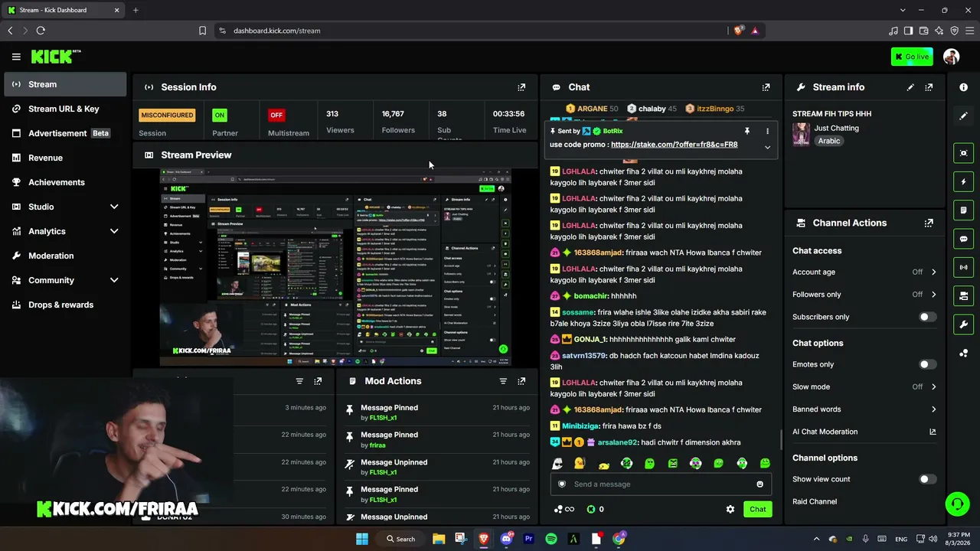
Task: Open Spotify from the taskbar
Action: pos(551,539)
